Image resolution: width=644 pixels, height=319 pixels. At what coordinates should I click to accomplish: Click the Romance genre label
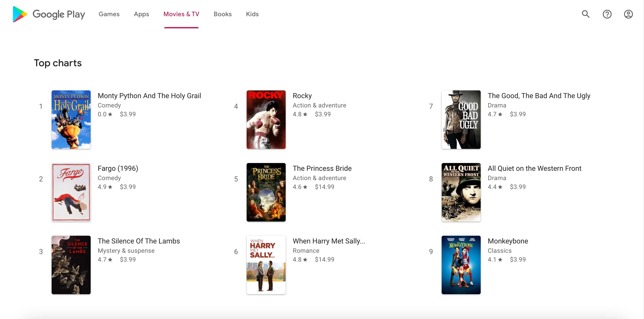coord(306,251)
